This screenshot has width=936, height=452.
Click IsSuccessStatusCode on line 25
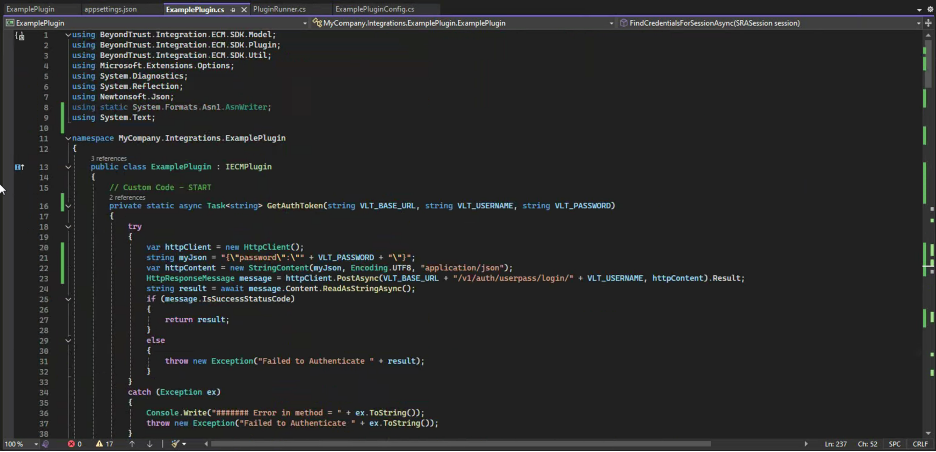point(246,299)
